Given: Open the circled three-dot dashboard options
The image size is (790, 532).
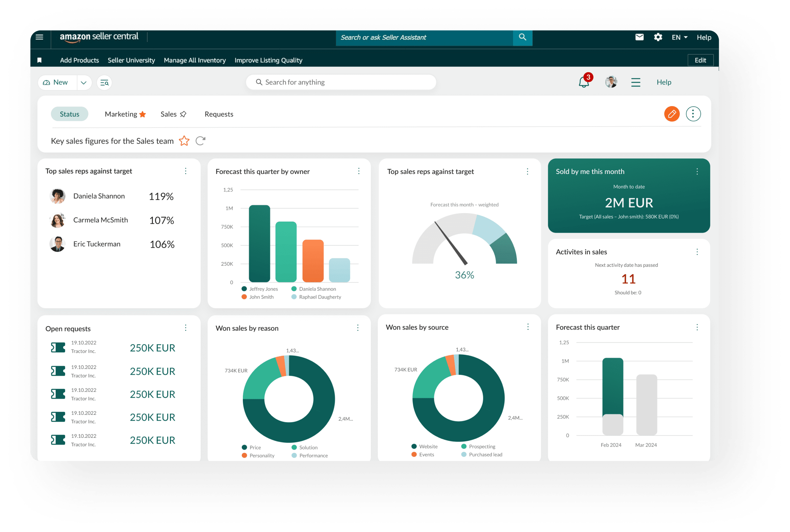Looking at the screenshot, I should tap(693, 114).
